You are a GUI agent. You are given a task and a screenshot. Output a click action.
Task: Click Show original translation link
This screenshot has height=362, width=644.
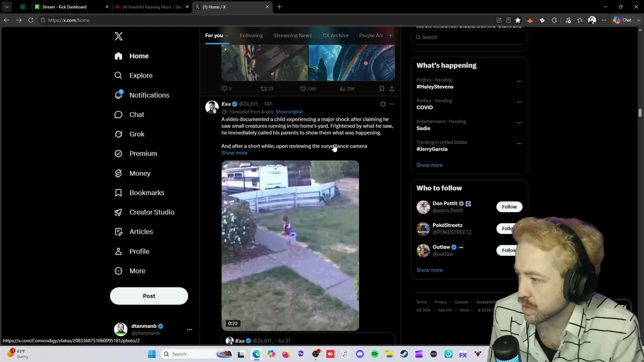(x=289, y=112)
